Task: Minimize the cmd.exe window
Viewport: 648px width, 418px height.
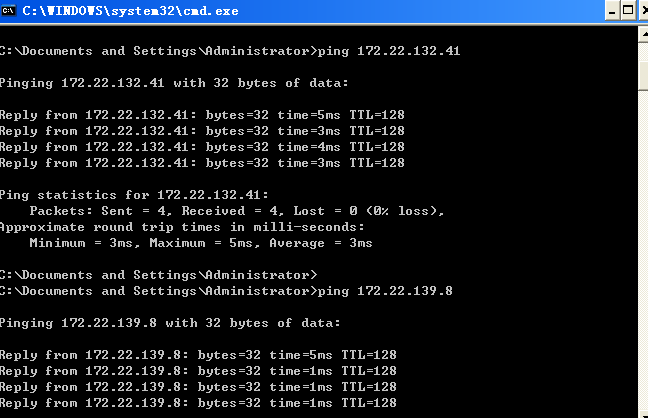Action: click(x=610, y=11)
